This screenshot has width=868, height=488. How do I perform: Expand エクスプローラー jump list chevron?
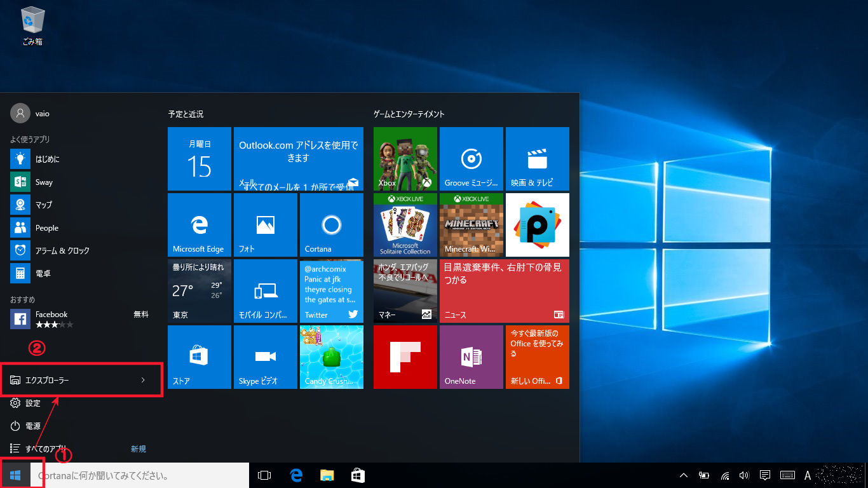coord(143,380)
